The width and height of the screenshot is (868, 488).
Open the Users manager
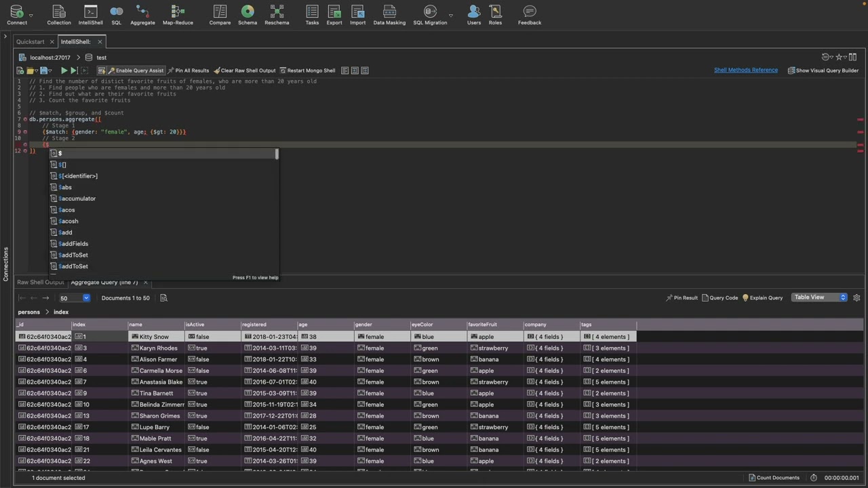click(474, 14)
